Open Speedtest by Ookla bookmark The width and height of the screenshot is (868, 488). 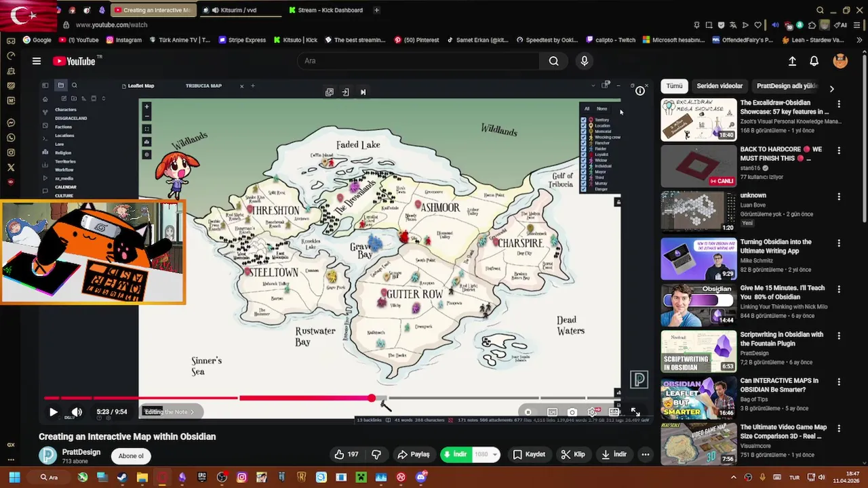pyautogui.click(x=548, y=40)
